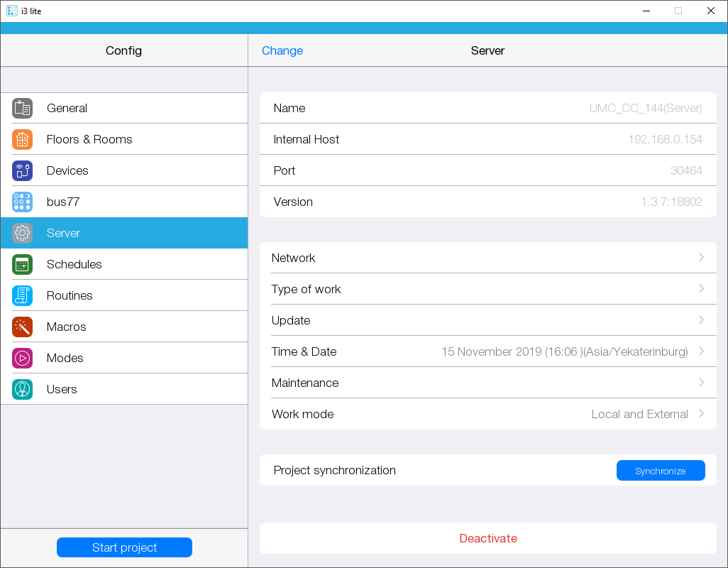
Task: Click the Modes play icon
Action: click(22, 359)
